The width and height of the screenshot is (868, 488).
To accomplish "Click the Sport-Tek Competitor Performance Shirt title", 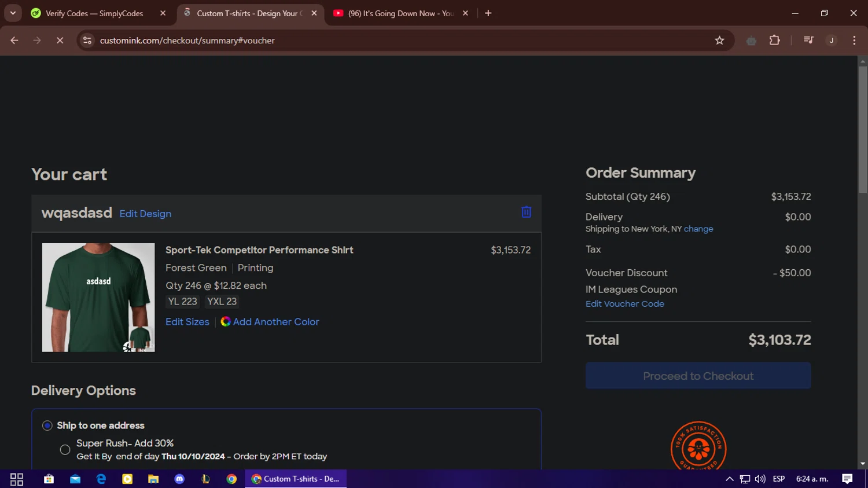I will click(x=259, y=250).
